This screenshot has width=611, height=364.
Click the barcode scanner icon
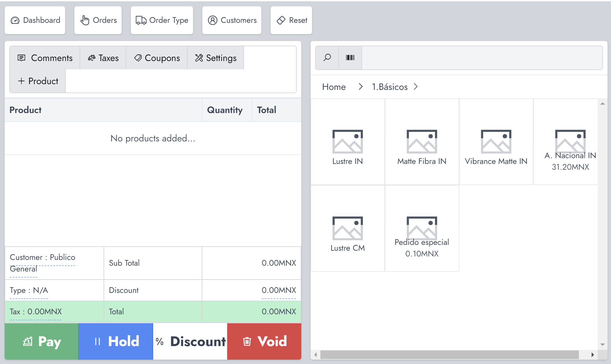(x=350, y=58)
